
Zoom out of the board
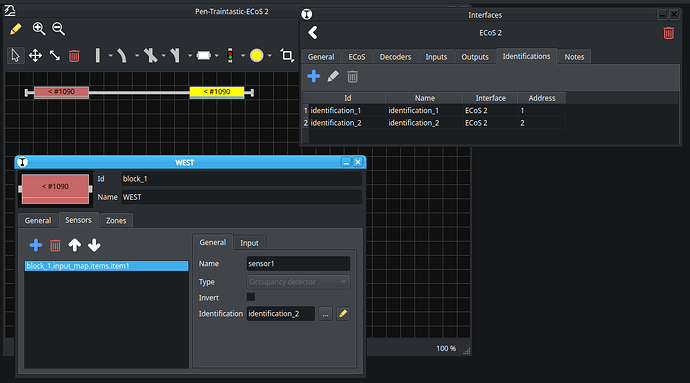58,29
